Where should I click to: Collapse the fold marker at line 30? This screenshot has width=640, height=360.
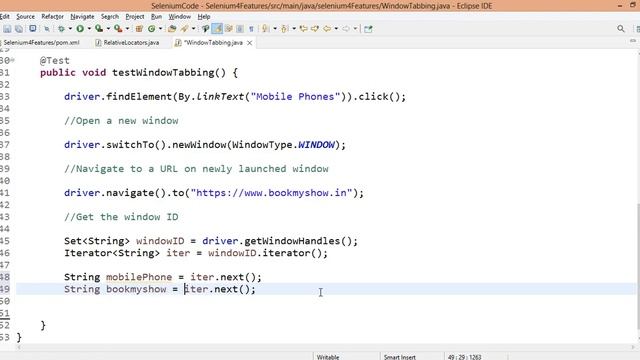[13, 60]
